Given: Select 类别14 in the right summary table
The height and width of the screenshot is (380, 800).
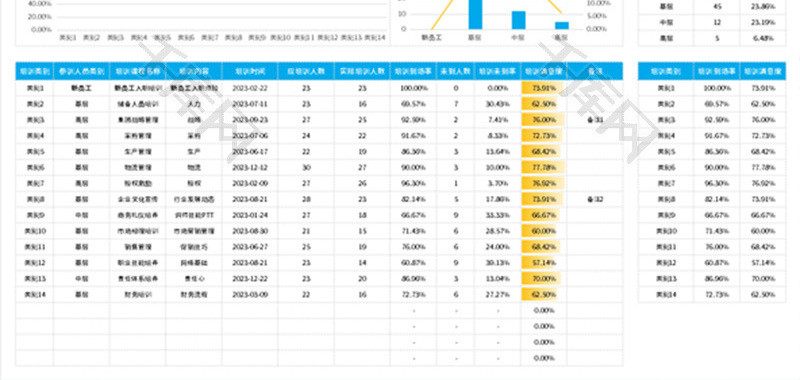Looking at the screenshot, I should click(665, 294).
